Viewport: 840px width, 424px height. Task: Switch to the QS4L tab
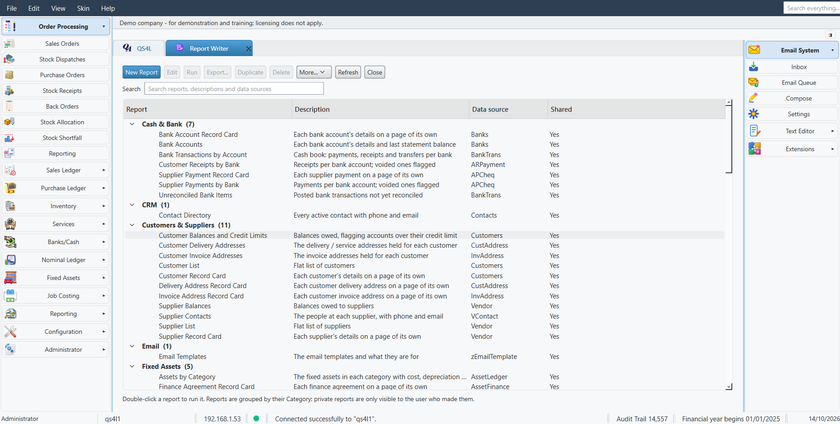pos(138,48)
